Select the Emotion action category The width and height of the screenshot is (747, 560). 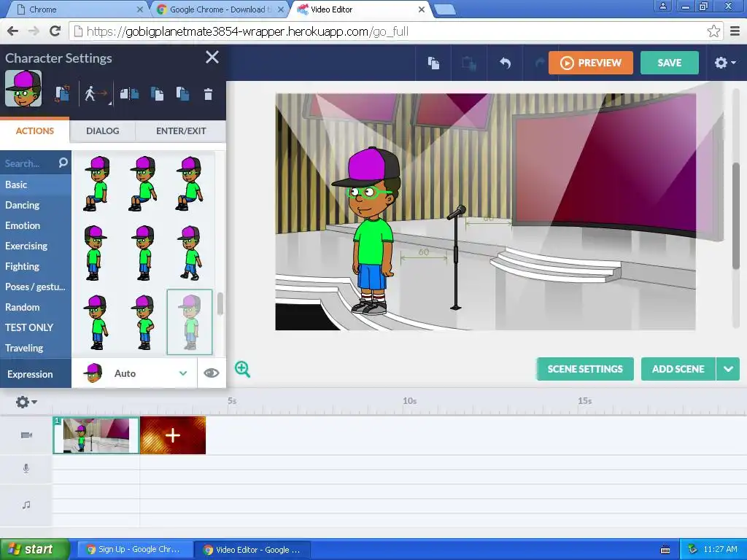click(36, 225)
